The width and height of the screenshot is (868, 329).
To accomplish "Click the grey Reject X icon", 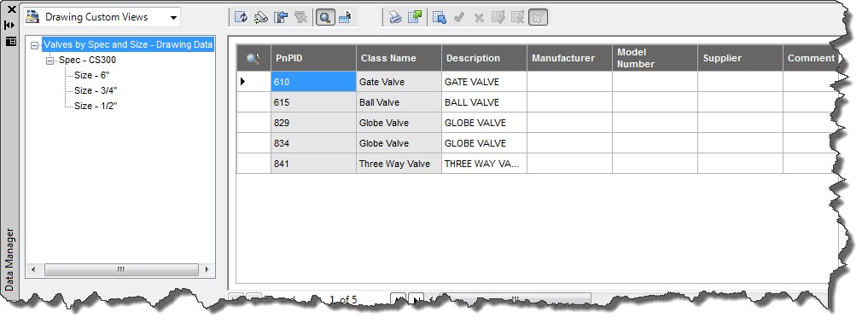I will [x=479, y=18].
